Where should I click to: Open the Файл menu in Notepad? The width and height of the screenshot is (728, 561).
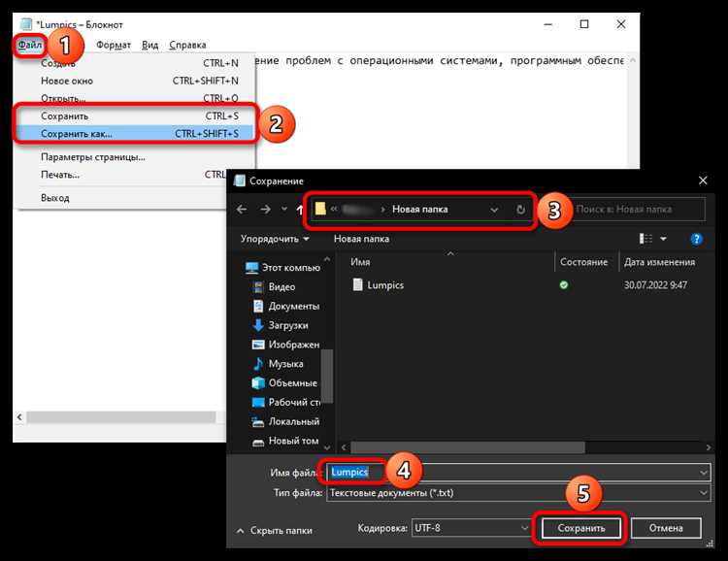tap(30, 45)
